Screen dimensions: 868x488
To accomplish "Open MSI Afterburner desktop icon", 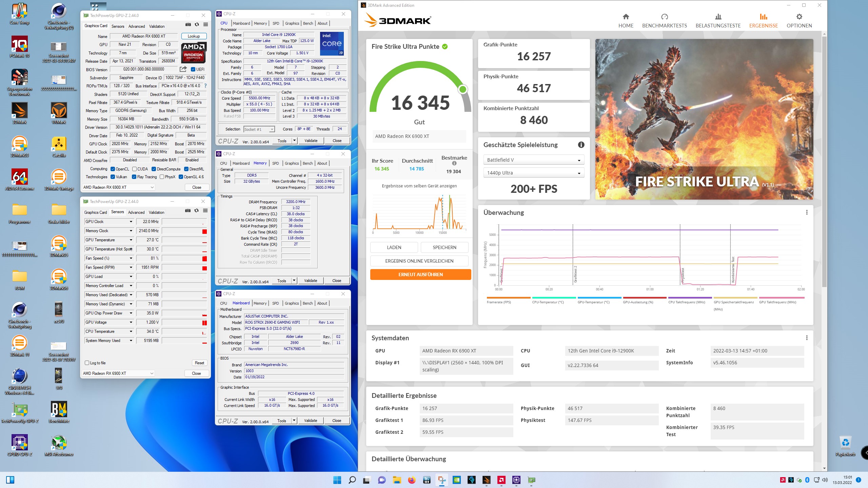I will pos(59,445).
